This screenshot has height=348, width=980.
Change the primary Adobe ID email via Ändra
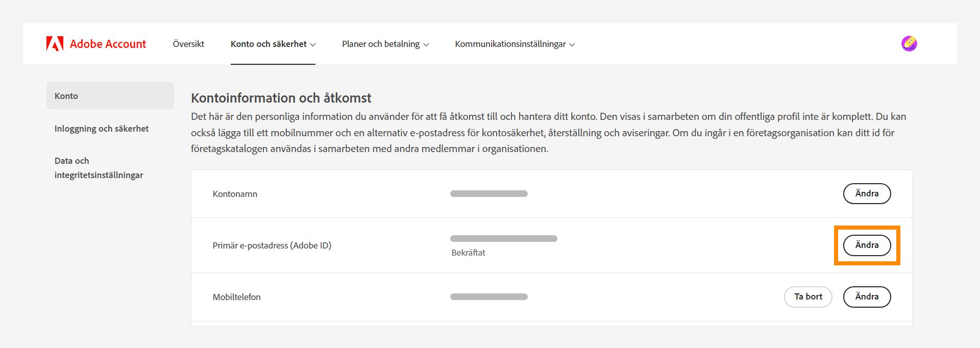point(867,245)
